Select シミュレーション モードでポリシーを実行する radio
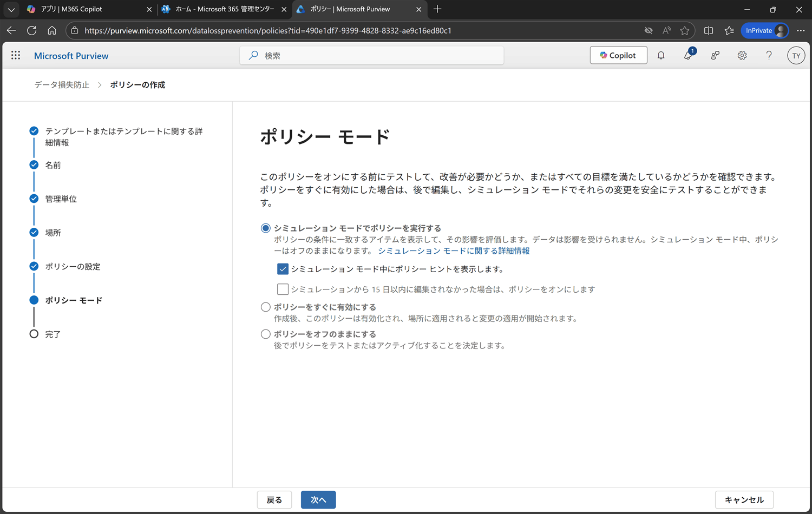The image size is (812, 514). point(265,228)
